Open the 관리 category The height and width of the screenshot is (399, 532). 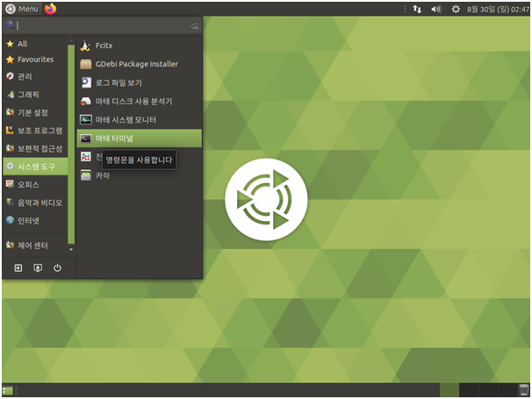pos(35,76)
